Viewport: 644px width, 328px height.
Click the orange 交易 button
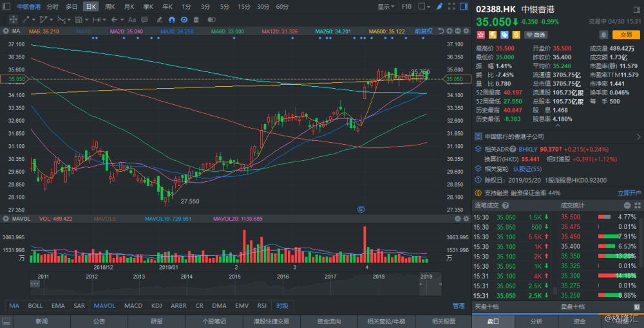click(625, 35)
